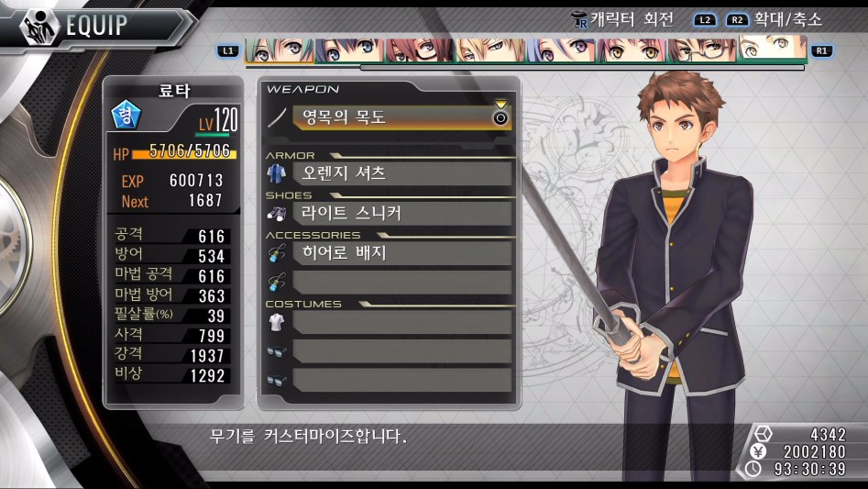
Task: Click the first sunglasses costume icon
Action: 276,351
